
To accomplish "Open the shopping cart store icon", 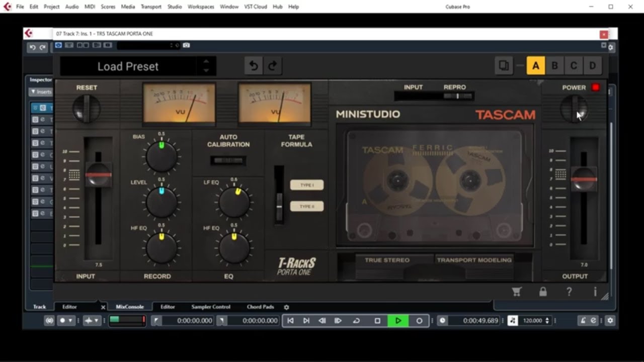I will (517, 292).
